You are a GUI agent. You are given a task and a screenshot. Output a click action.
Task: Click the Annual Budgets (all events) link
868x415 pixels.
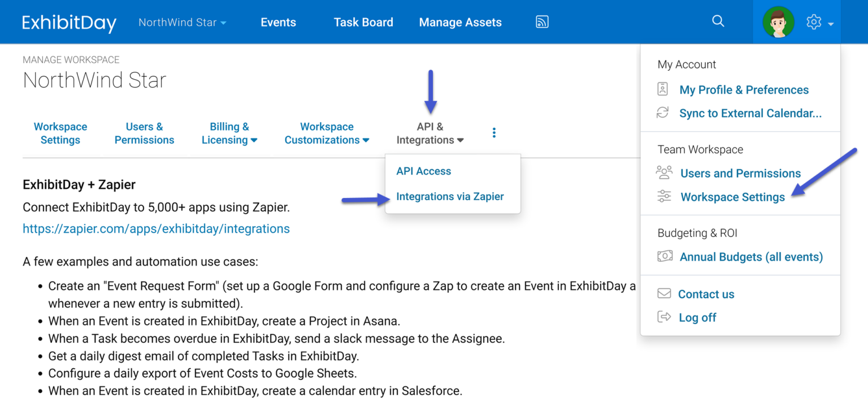click(750, 256)
